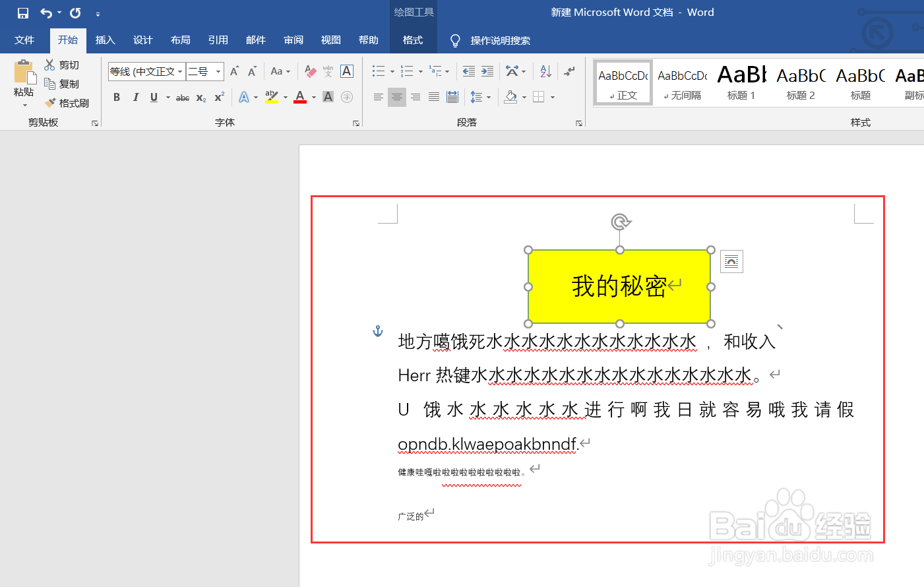Image resolution: width=924 pixels, height=587 pixels.
Task: Click the Clear All Formatting icon
Action: coord(310,71)
